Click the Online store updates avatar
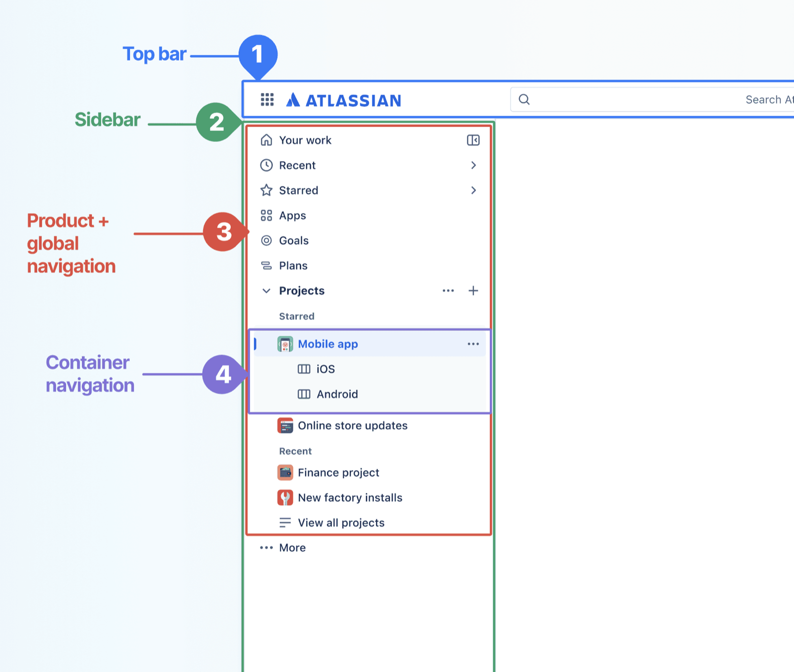Viewport: 794px width, 672px height. point(285,426)
